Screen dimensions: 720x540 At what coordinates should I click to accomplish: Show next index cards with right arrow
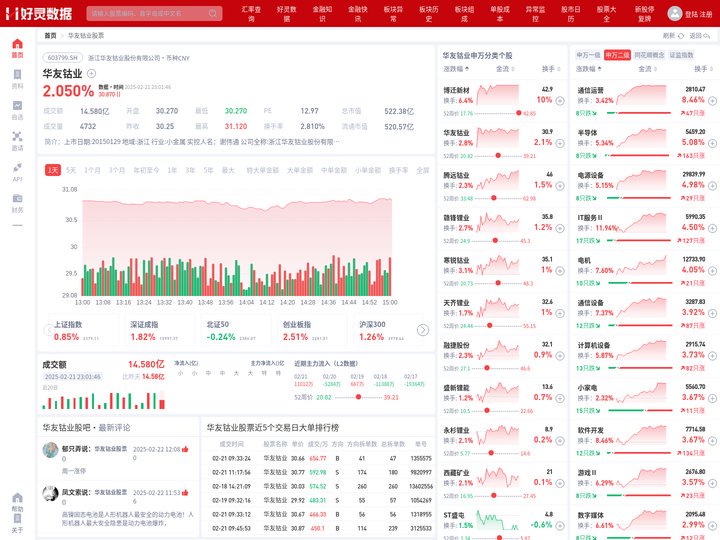point(422,330)
